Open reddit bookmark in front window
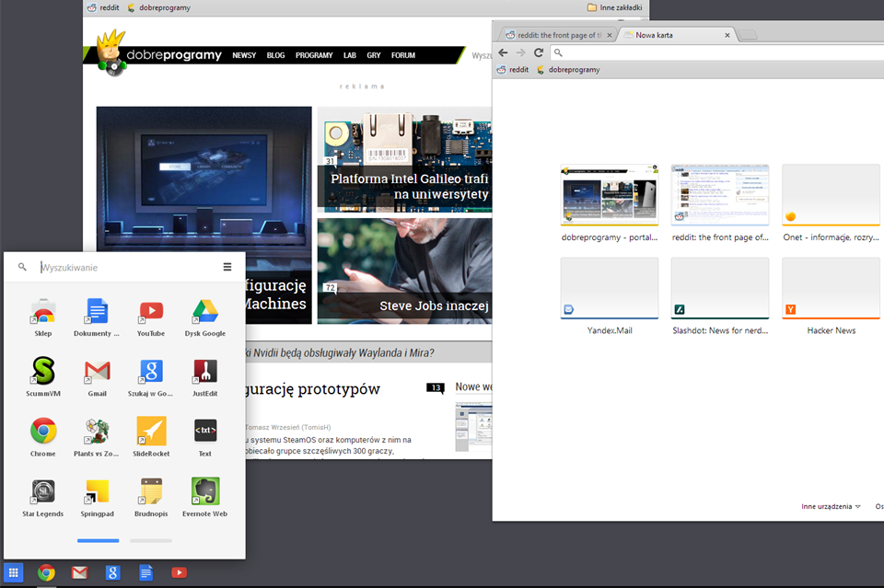Image resolution: width=884 pixels, height=588 pixels. point(513,69)
